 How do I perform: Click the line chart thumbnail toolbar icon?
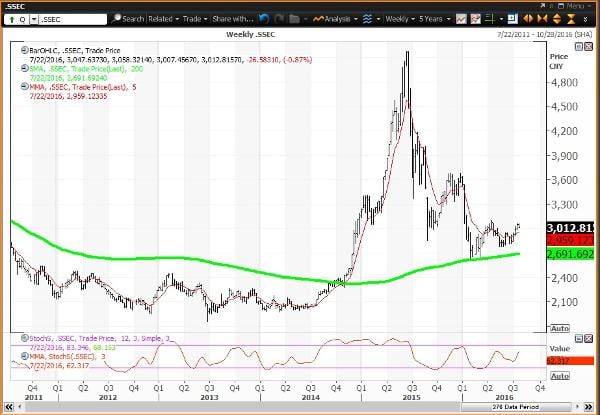tap(461, 18)
